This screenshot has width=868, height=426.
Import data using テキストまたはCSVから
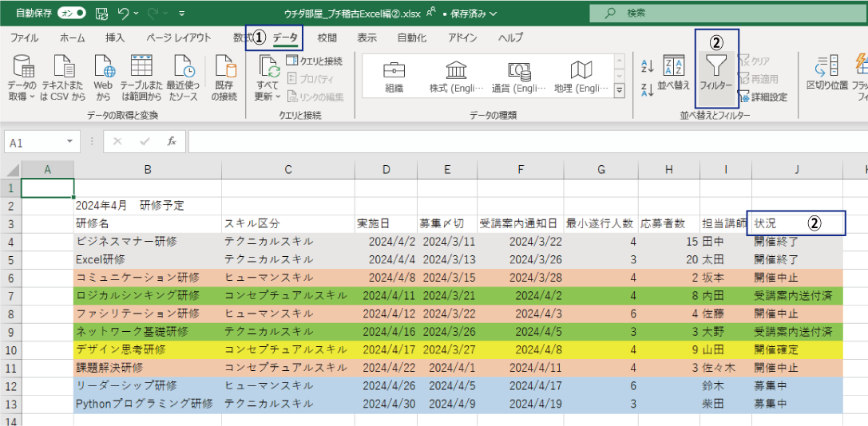click(63, 78)
